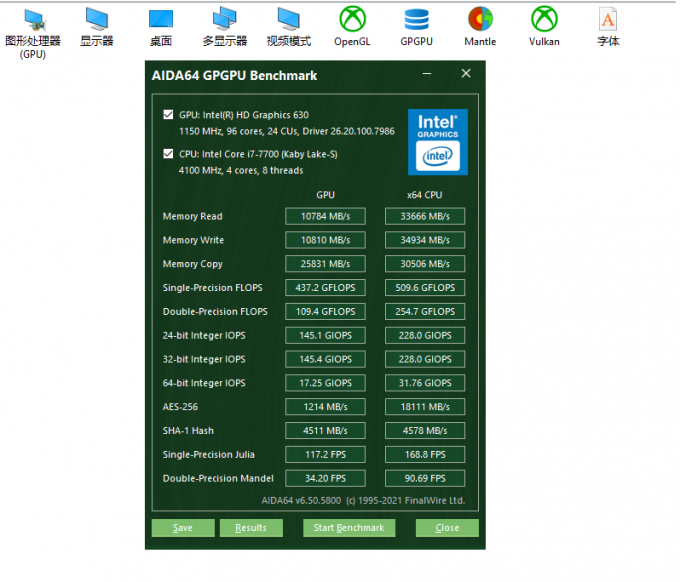Close the benchmark window with X

466,73
